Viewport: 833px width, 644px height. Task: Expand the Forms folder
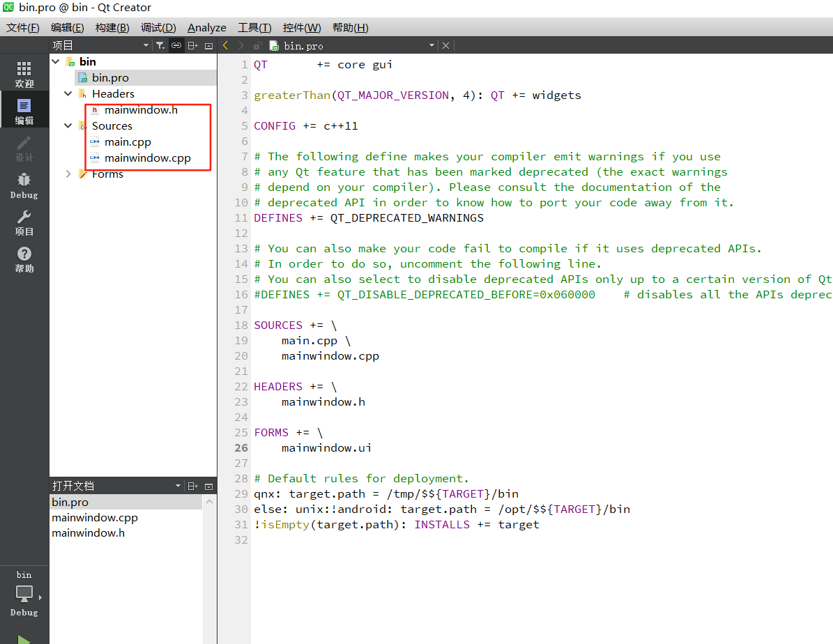point(68,174)
